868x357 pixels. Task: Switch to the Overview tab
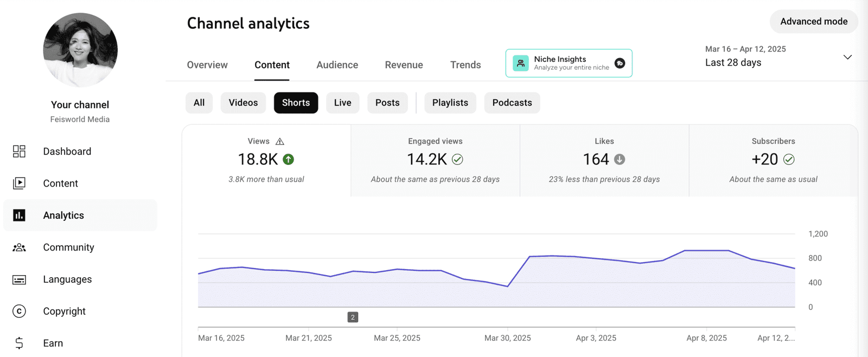[x=207, y=65]
